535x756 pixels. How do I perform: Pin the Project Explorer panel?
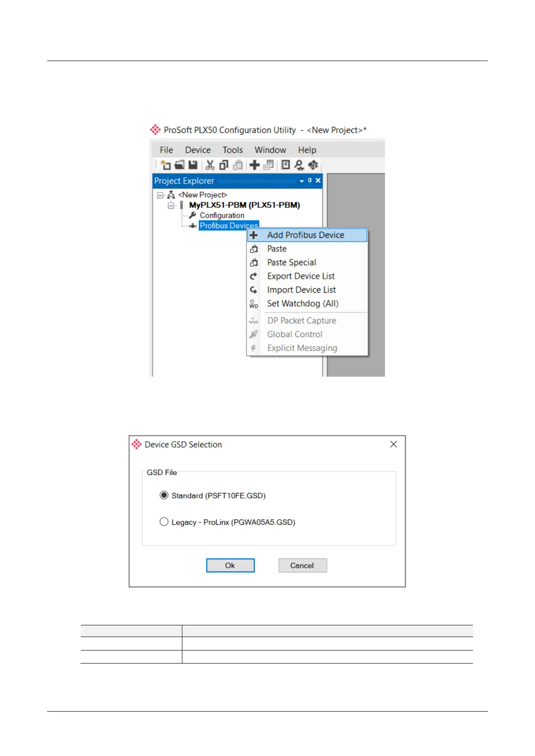coord(310,180)
